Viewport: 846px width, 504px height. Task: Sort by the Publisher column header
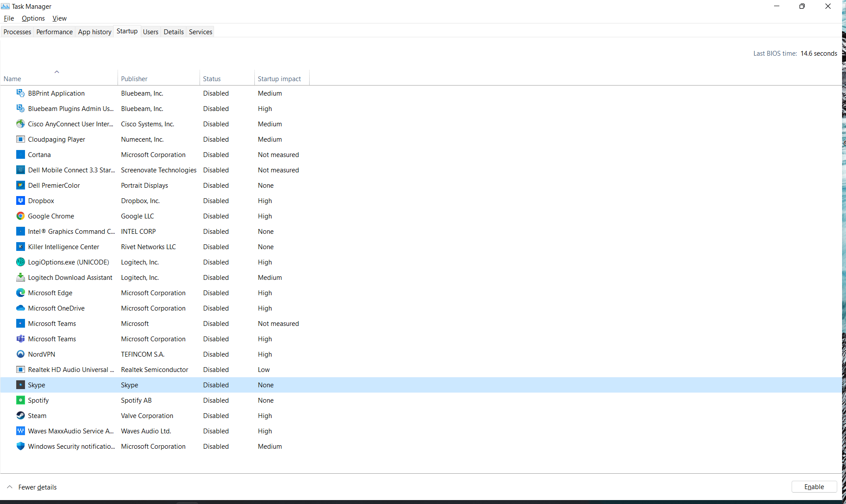click(x=159, y=79)
